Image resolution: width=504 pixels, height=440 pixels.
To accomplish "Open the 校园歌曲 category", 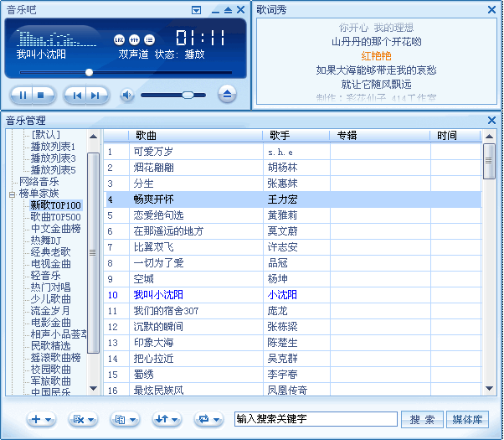I will click(x=50, y=370).
